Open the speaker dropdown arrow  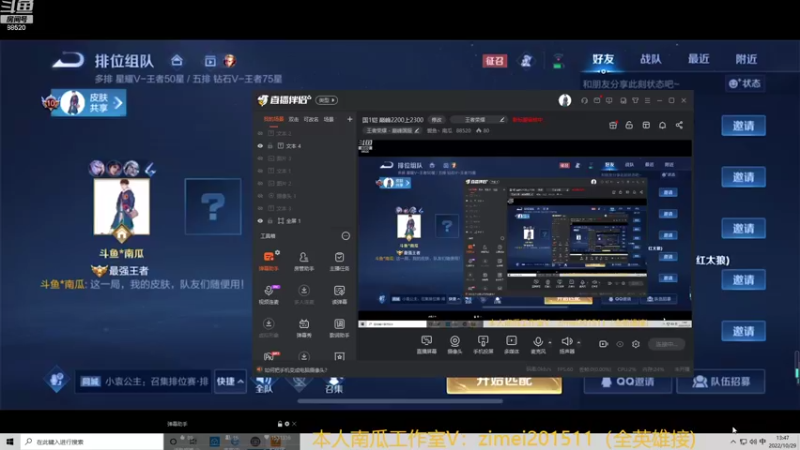pyautogui.click(x=579, y=342)
